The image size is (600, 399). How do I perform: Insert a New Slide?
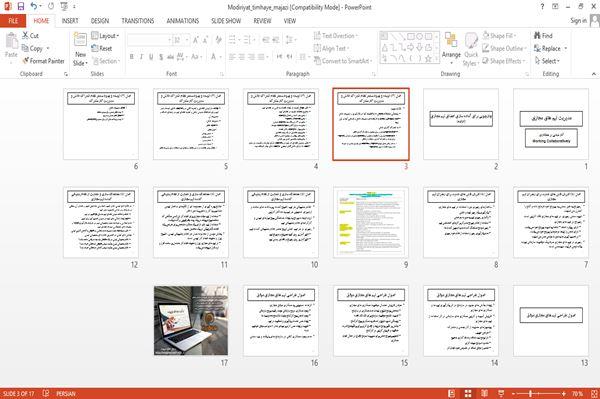point(80,49)
